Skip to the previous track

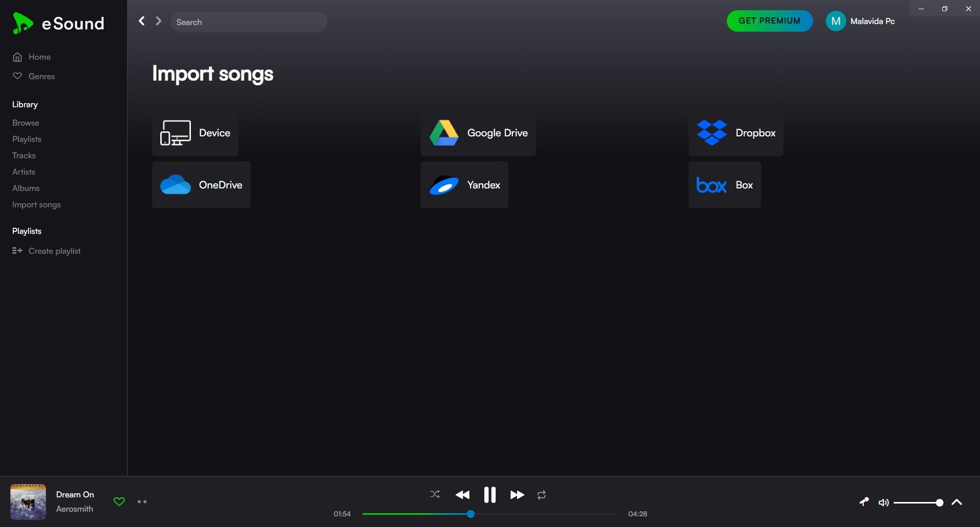[462, 495]
